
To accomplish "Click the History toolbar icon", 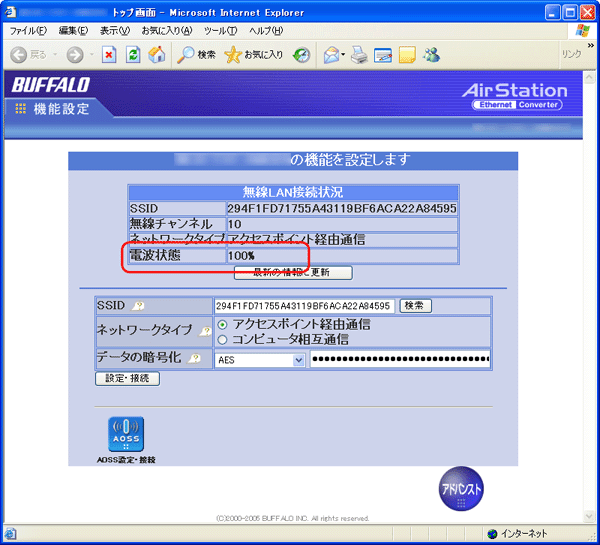I will click(x=301, y=55).
